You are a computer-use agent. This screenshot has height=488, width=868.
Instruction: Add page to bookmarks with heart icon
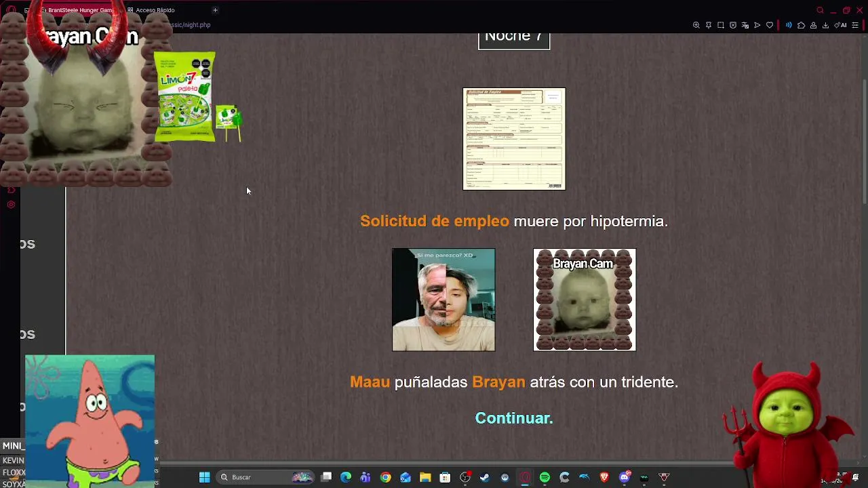770,25
